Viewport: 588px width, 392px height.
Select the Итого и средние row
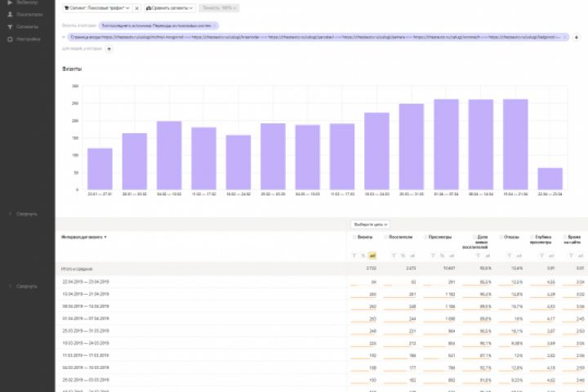tap(322, 269)
